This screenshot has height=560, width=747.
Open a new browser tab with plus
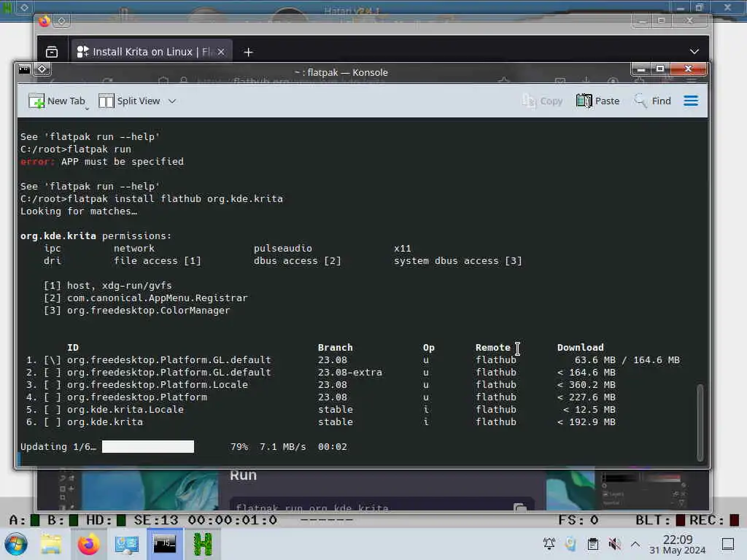click(x=248, y=52)
